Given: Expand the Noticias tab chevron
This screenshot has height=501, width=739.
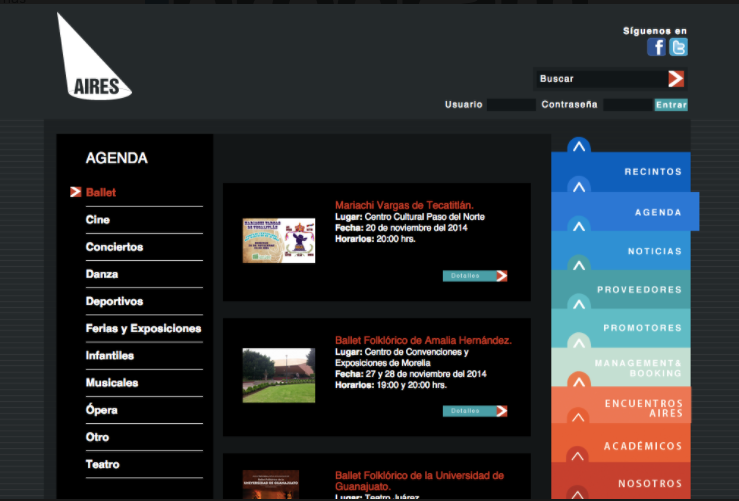Looking at the screenshot, I should [x=579, y=226].
